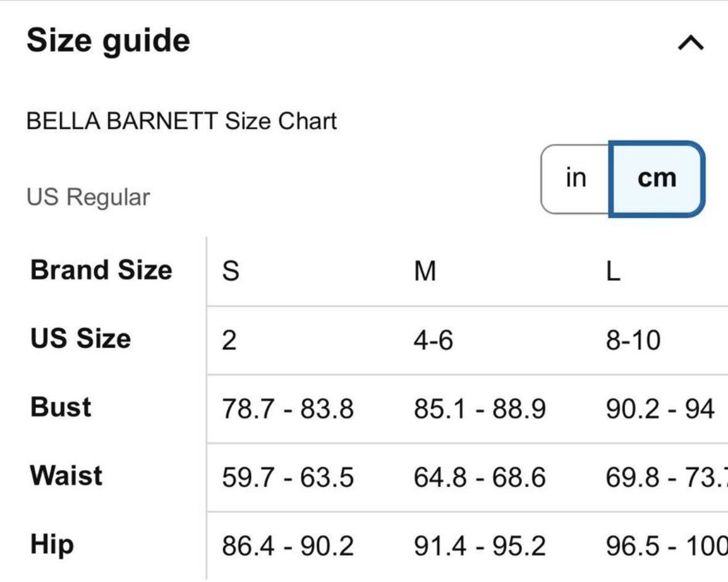Viewport: 728px width, 582px height.
Task: Click the US size 8-10 cell
Action: (x=633, y=340)
